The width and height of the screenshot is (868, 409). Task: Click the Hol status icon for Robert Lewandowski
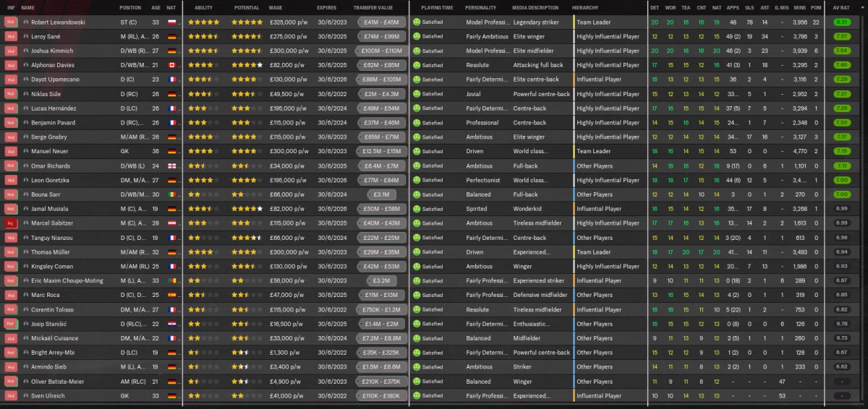tap(10, 22)
